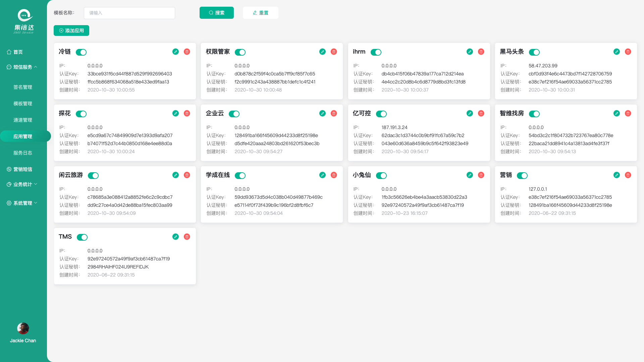Edit the 小兔仙 application card
Screen dimensions: 644x362
(x=470, y=175)
